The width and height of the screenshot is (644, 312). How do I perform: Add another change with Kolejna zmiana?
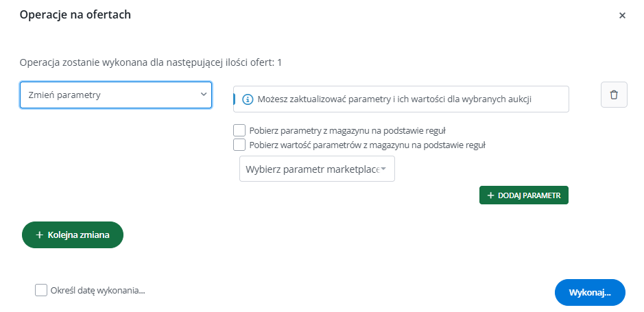click(x=73, y=235)
